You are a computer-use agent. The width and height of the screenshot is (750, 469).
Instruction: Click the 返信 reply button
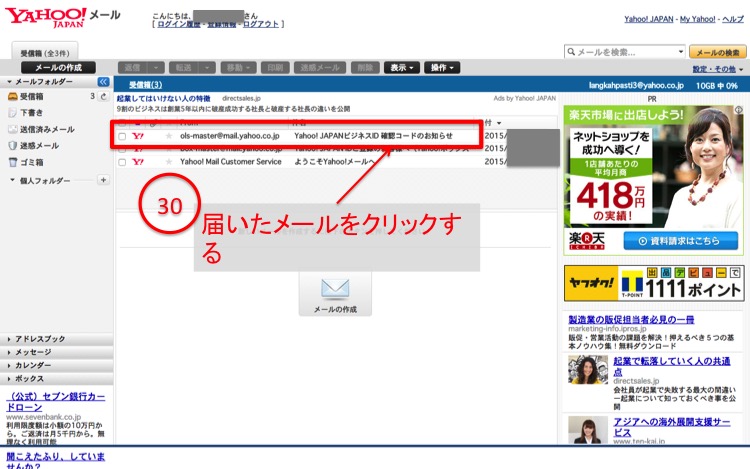click(x=132, y=68)
